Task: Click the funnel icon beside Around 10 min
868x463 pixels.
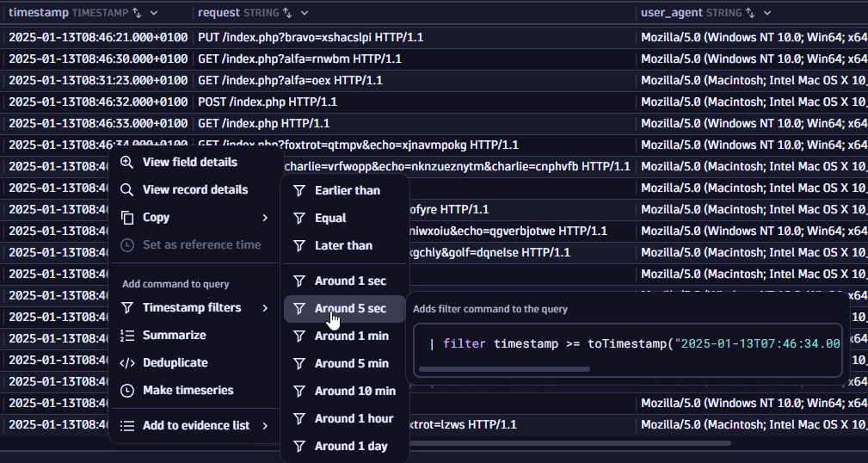Action: (299, 392)
